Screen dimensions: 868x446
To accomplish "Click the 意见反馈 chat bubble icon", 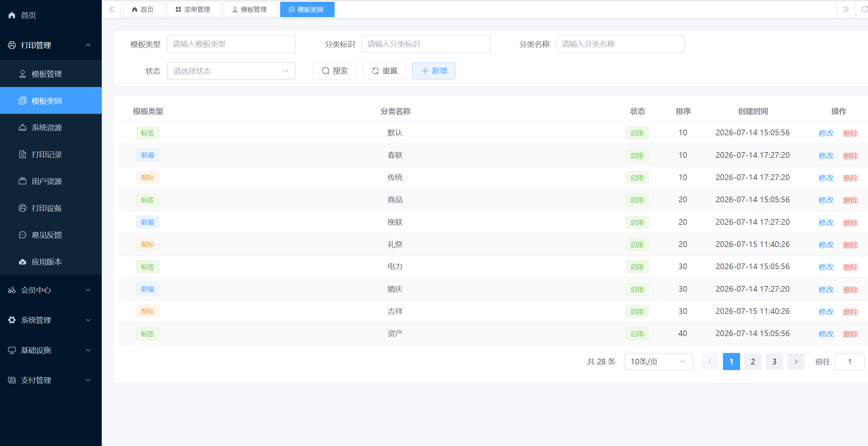I will pos(23,235).
